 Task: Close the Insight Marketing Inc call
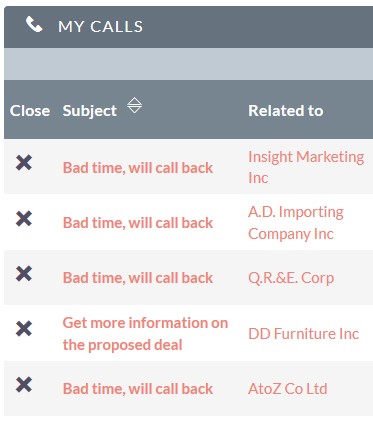[x=24, y=163]
